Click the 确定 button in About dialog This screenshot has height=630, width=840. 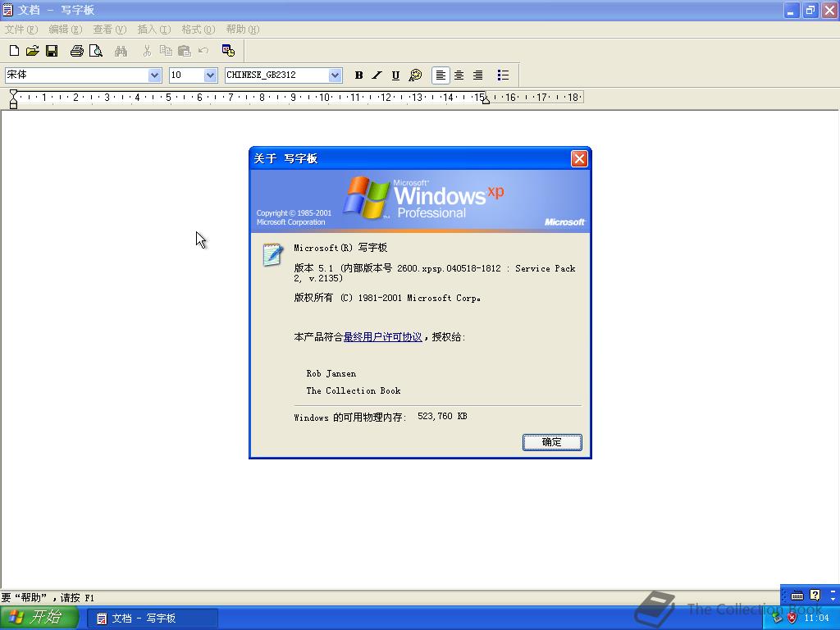552,442
